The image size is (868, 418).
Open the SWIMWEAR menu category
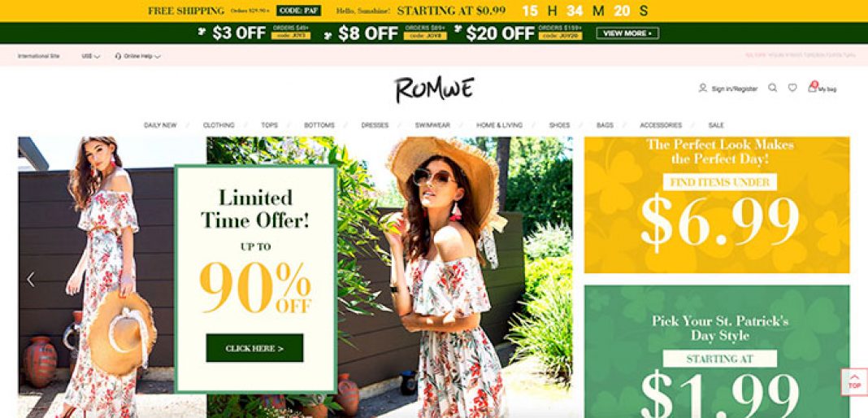pyautogui.click(x=432, y=125)
